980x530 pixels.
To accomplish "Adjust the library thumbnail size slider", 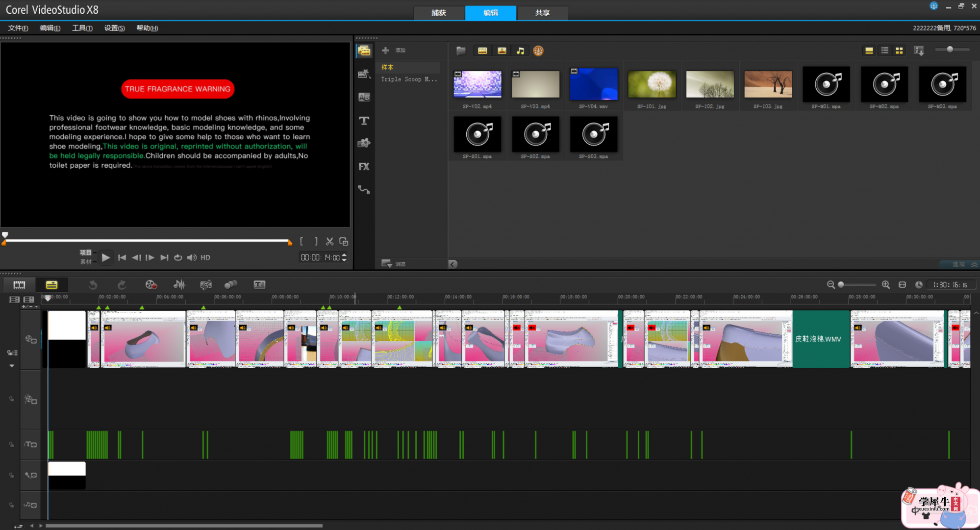I will coord(950,50).
